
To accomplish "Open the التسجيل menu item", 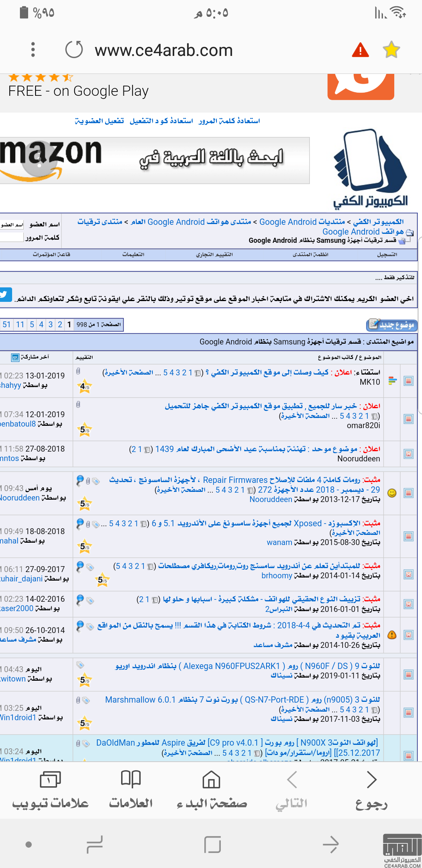I will pyautogui.click(x=387, y=255).
